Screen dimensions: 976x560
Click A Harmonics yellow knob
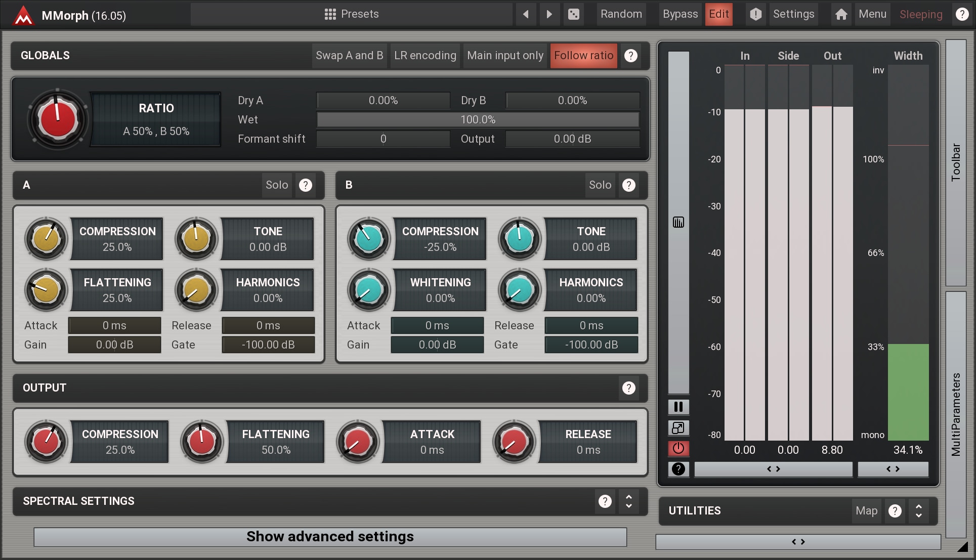click(196, 290)
